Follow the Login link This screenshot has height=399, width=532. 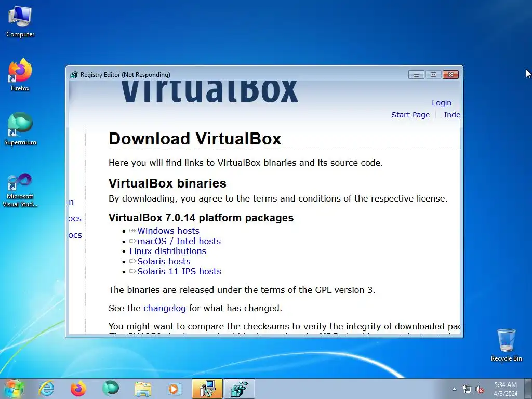coord(442,103)
